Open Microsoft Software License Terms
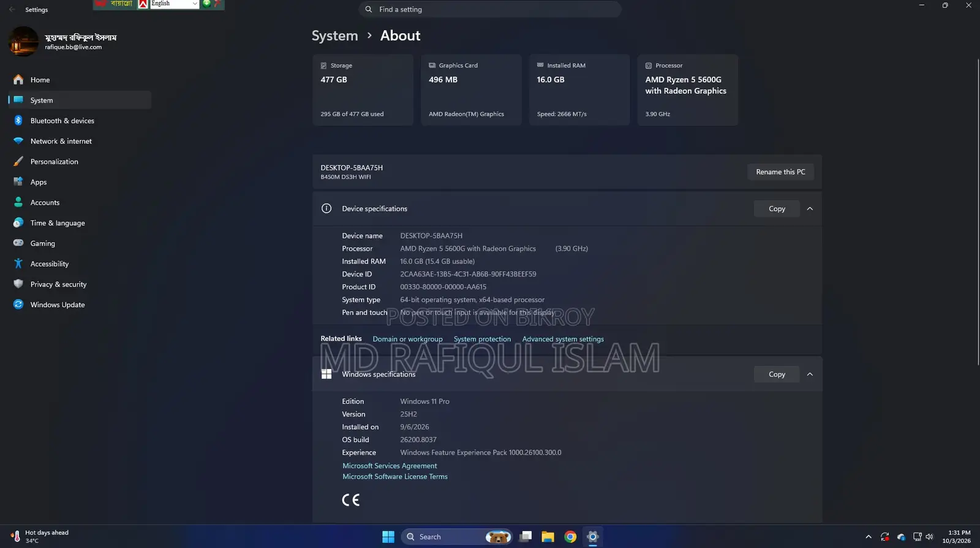Image resolution: width=980 pixels, height=548 pixels. pos(395,476)
